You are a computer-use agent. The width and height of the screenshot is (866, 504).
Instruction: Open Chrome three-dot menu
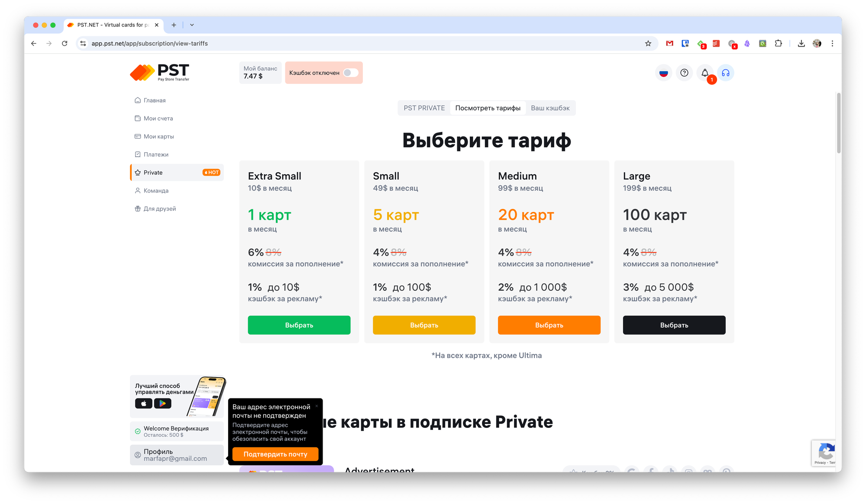(x=832, y=43)
